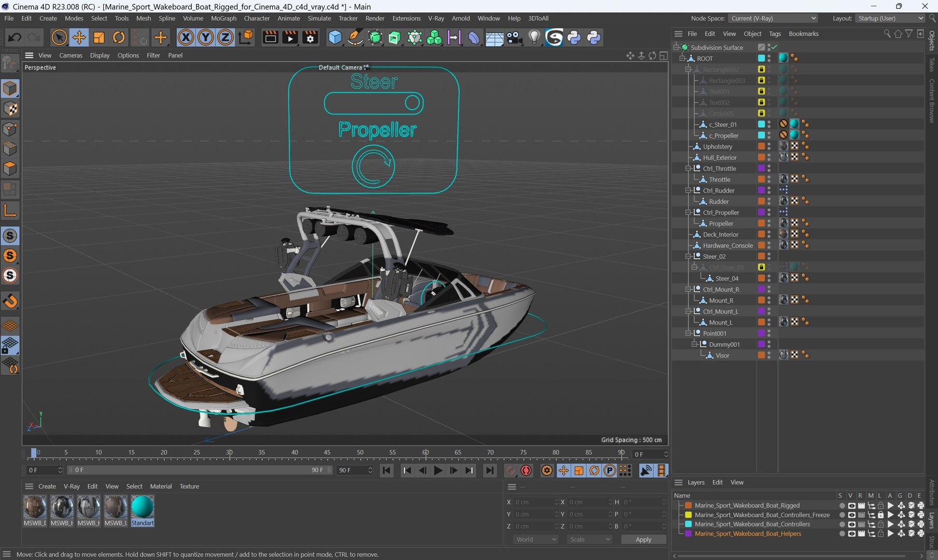
Task: Click the Apply button
Action: point(643,539)
